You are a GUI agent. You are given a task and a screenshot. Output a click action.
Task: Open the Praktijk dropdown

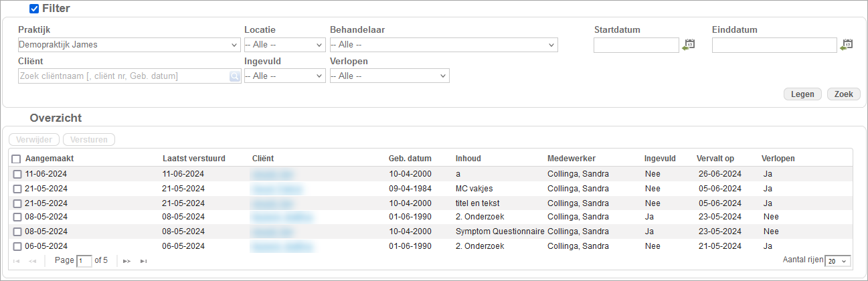coord(129,45)
